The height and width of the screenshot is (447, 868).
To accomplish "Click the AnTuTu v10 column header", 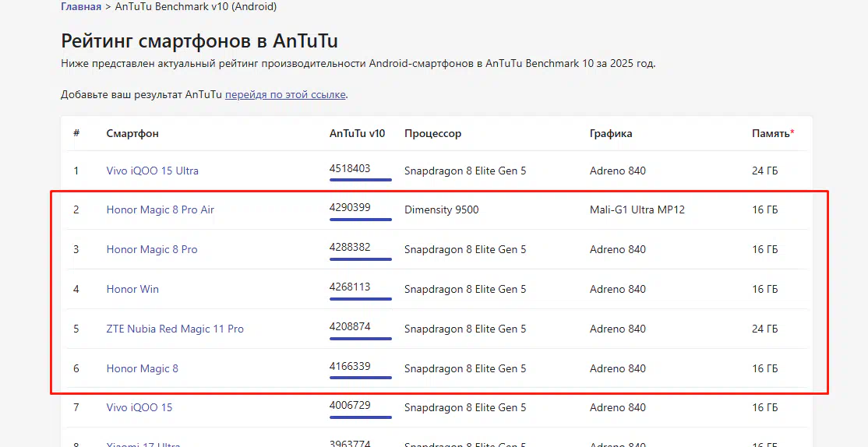I will coord(357,133).
